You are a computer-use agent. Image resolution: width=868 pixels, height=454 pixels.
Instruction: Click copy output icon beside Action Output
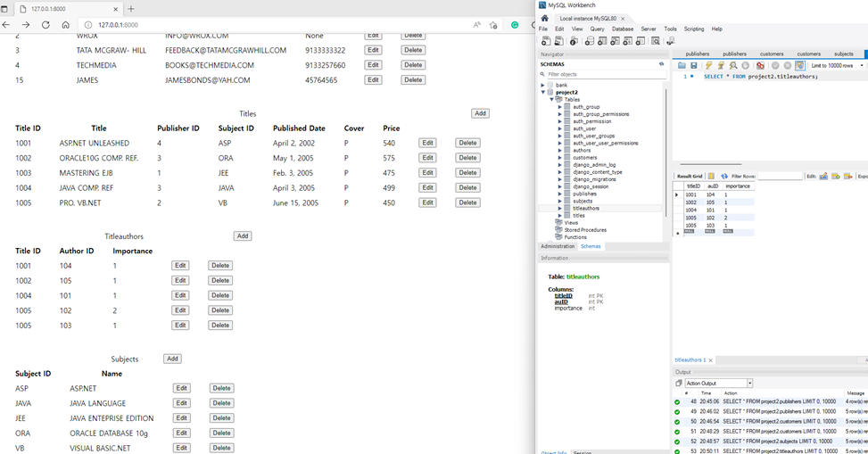(x=679, y=384)
